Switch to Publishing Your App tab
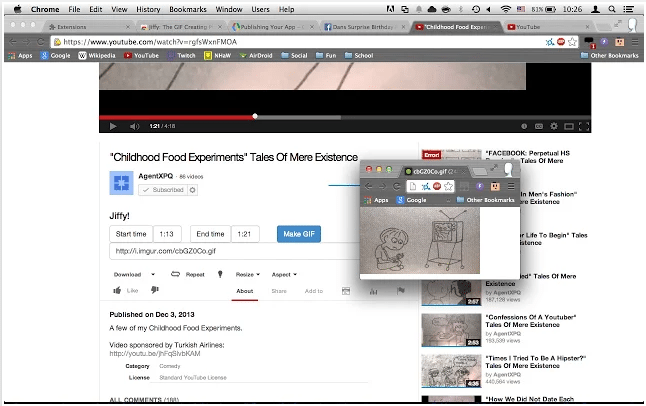The height and width of the screenshot is (406, 646). point(272,27)
